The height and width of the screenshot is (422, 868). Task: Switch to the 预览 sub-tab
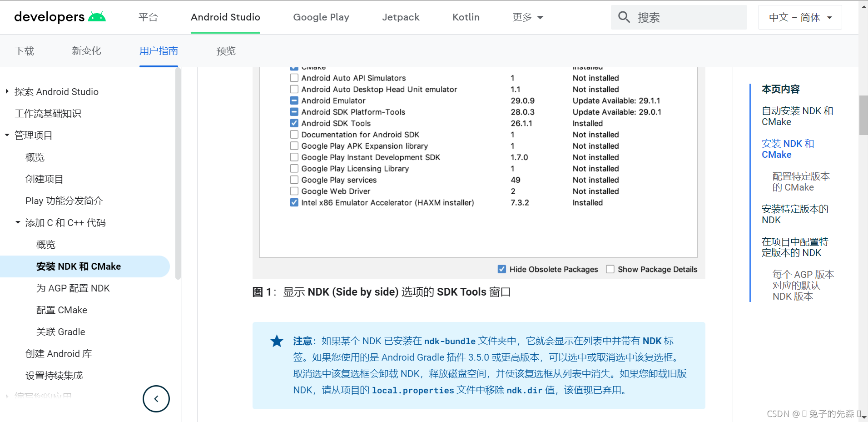tap(226, 51)
